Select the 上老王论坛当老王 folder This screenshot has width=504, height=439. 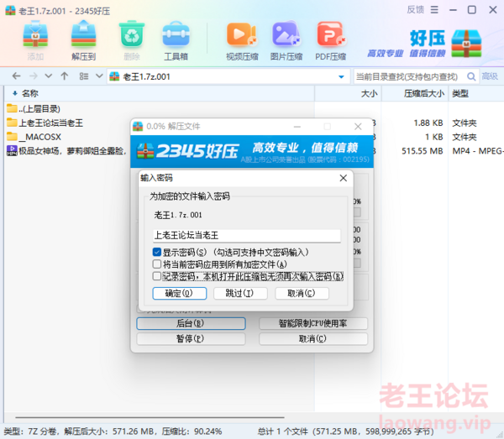(x=45, y=123)
